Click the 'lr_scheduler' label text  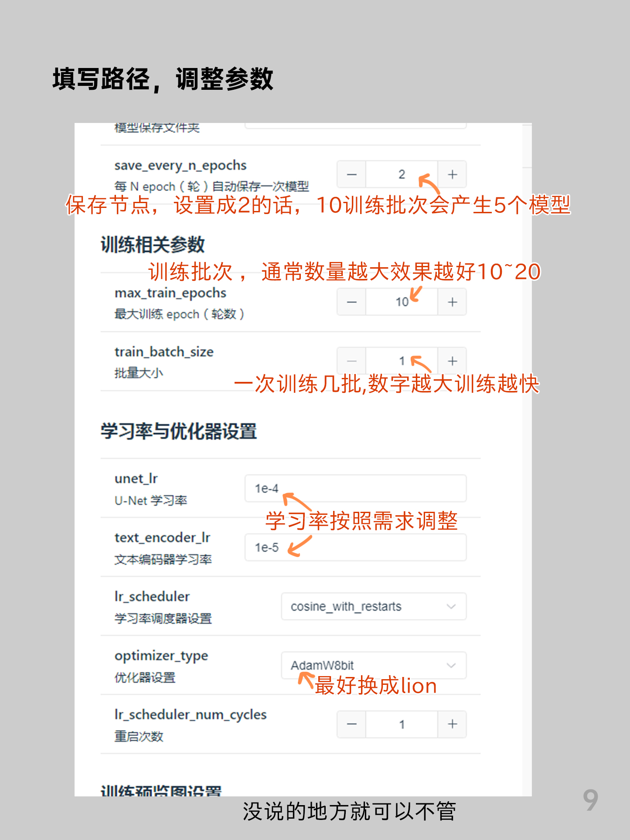click(152, 597)
